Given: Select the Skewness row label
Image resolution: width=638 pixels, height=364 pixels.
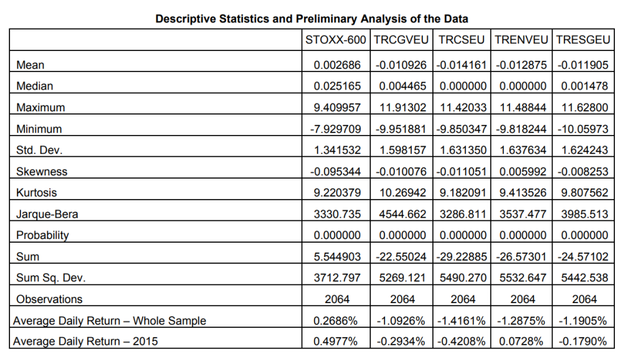Looking at the screenshot, I should (x=42, y=172).
